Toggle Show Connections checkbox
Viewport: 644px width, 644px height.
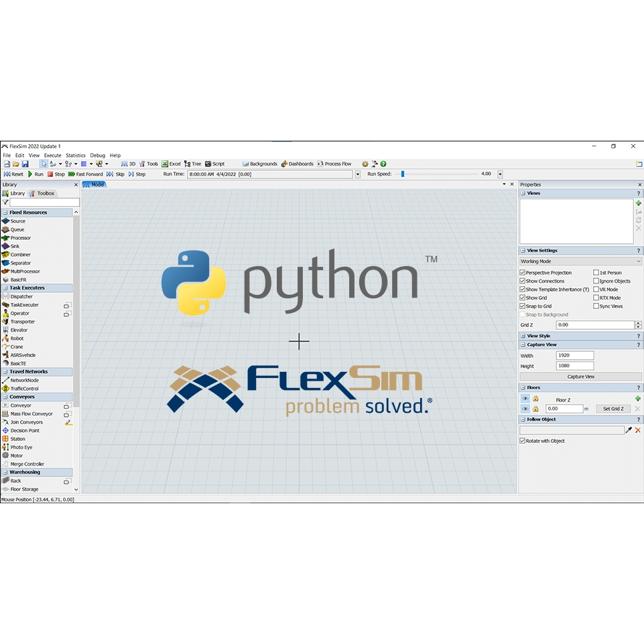[523, 281]
